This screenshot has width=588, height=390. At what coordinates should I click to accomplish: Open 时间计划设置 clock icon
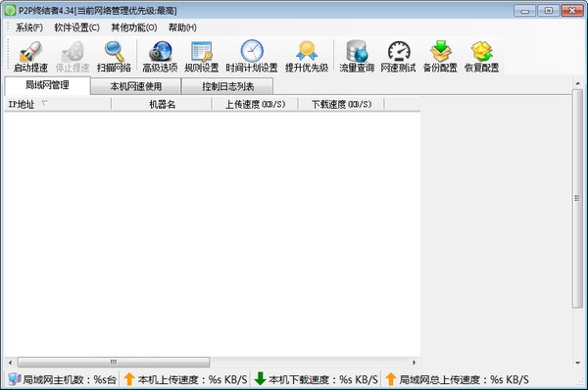pos(252,51)
